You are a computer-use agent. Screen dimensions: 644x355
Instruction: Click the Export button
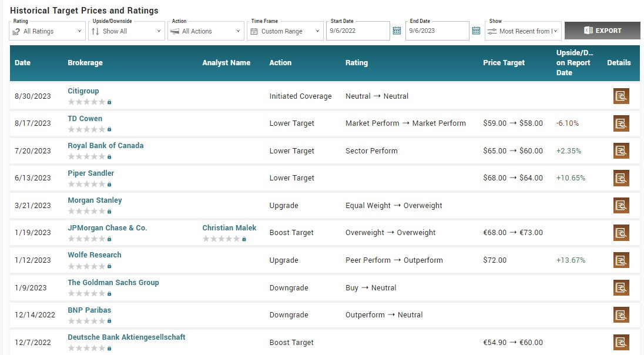pyautogui.click(x=602, y=31)
